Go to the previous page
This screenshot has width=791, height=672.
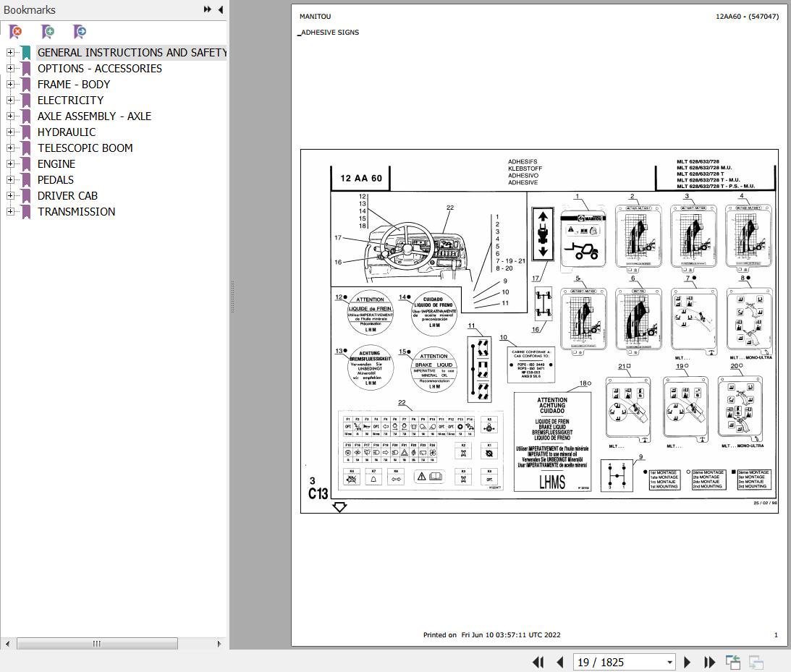tap(560, 662)
